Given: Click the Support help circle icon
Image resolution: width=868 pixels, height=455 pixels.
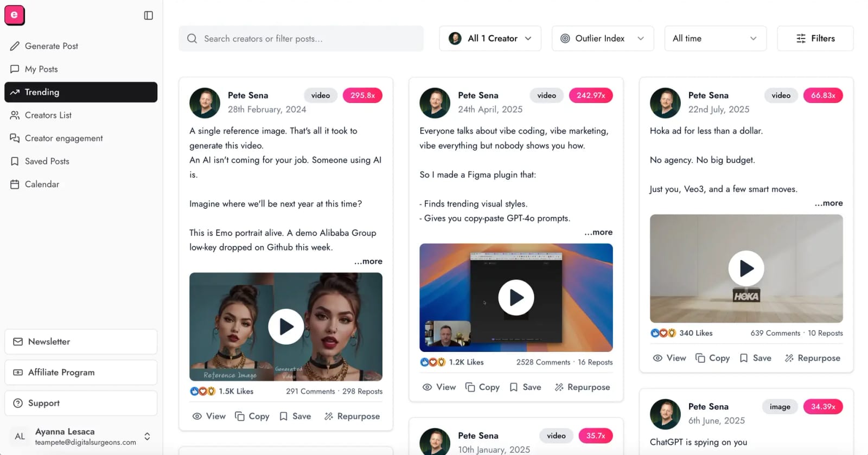Looking at the screenshot, I should pyautogui.click(x=18, y=403).
